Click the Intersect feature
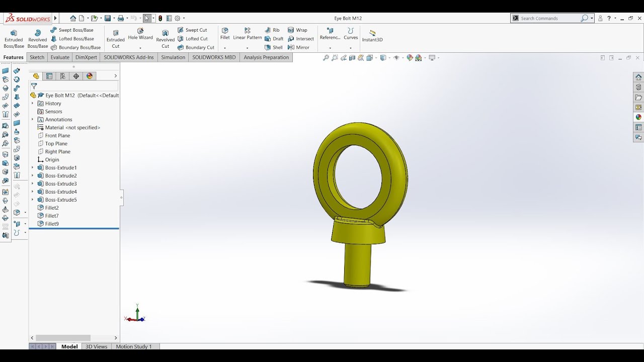 (301, 39)
